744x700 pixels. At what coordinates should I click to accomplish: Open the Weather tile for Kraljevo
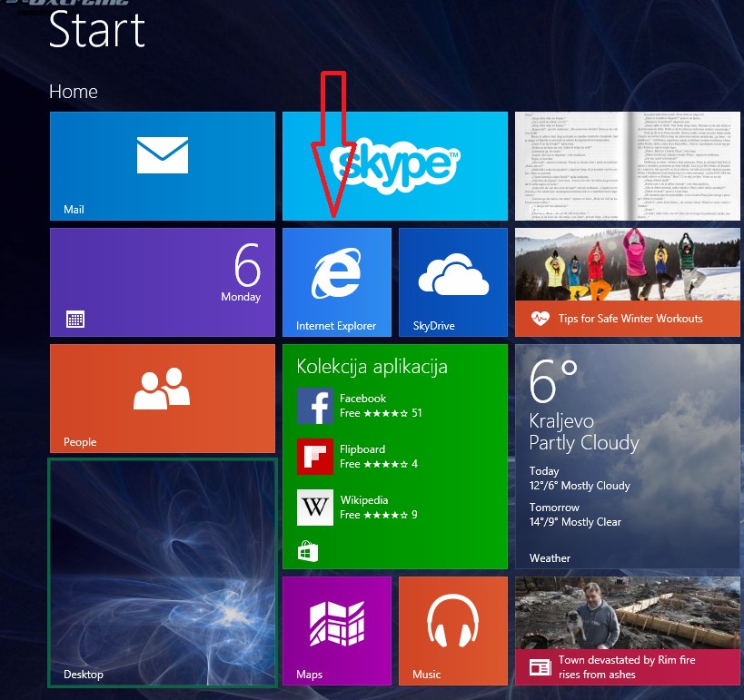coord(628,457)
